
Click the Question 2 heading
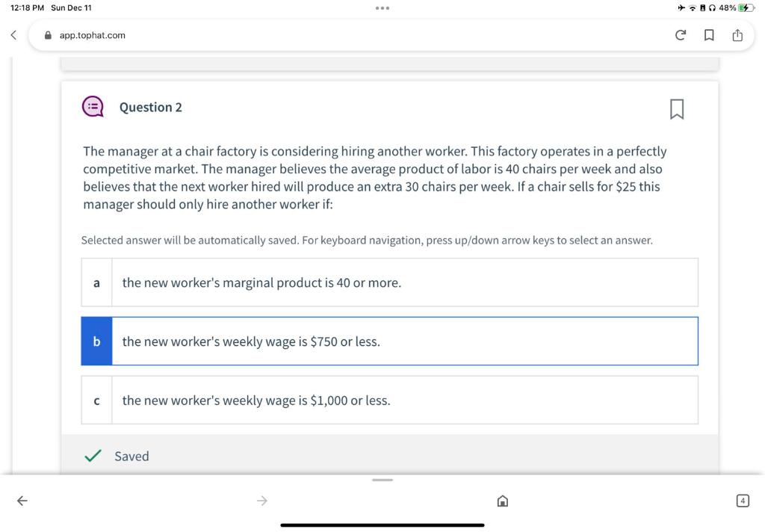tap(151, 108)
